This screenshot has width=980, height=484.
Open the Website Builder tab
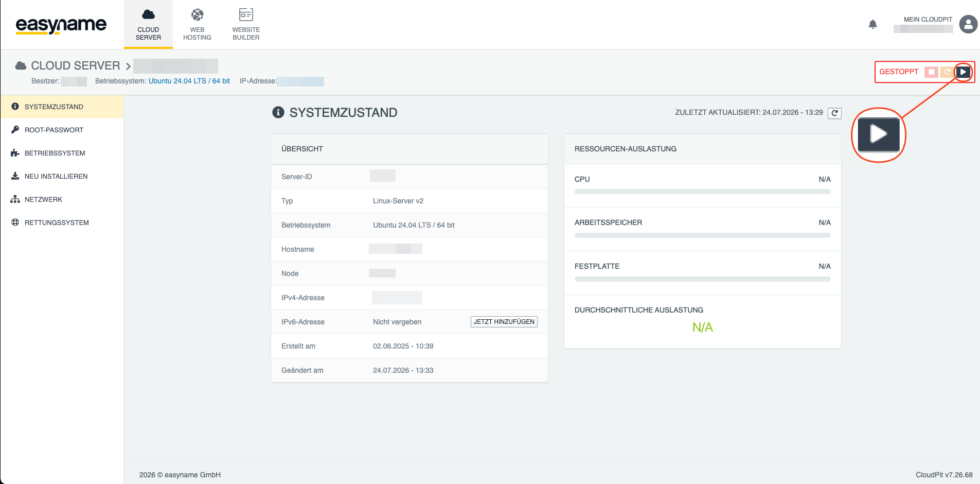pyautogui.click(x=246, y=24)
